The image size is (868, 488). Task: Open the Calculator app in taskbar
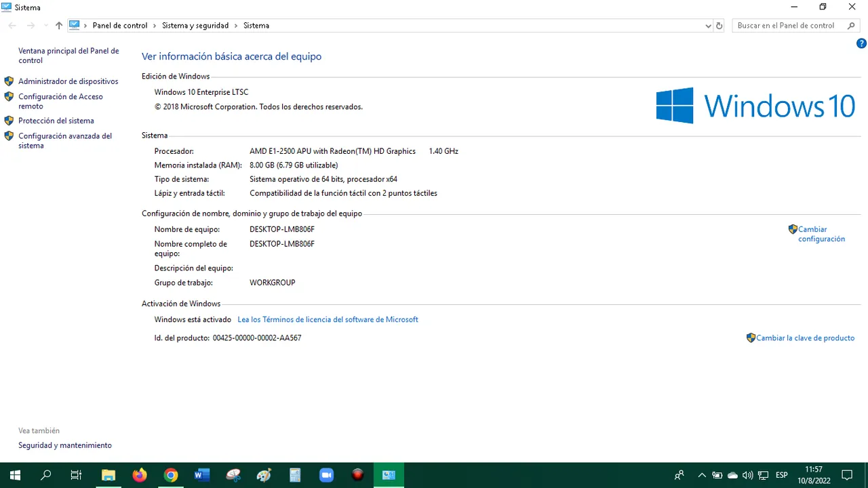click(x=295, y=475)
